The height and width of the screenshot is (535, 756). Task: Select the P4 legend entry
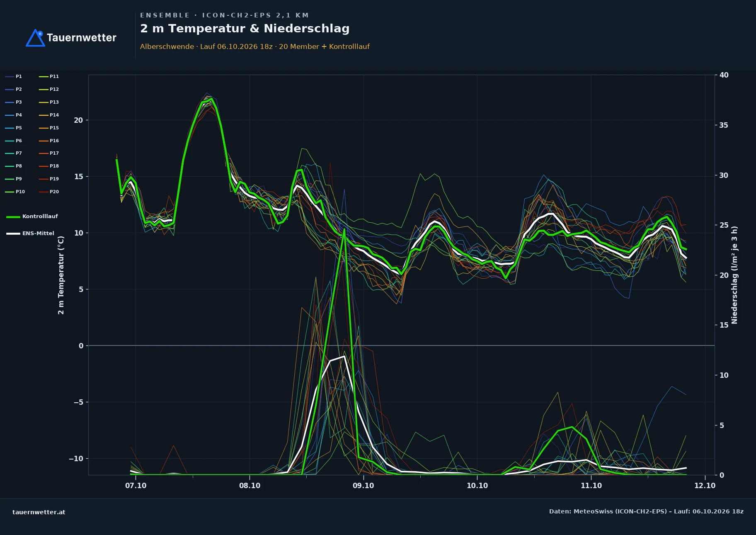14,115
